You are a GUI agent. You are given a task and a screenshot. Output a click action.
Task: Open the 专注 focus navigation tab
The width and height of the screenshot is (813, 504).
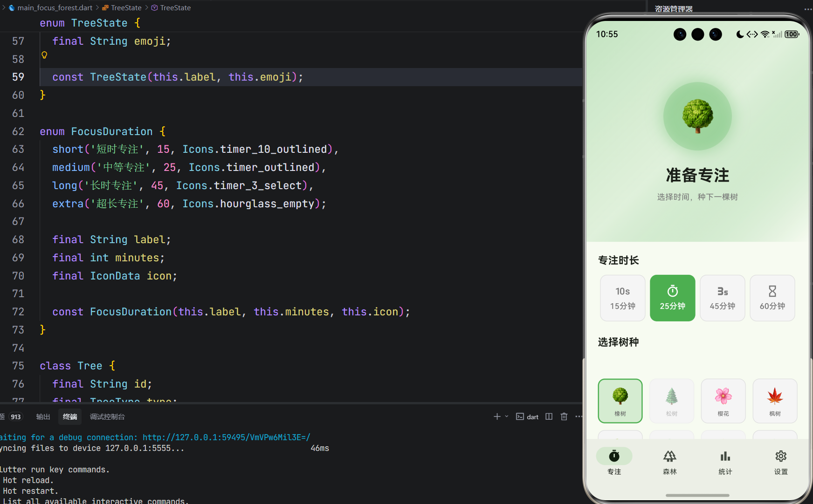click(614, 462)
